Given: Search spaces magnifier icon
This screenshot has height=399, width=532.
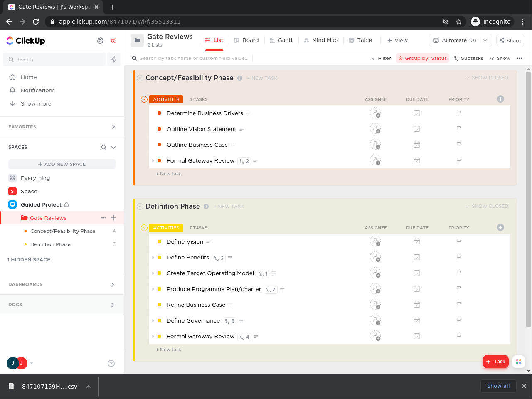Looking at the screenshot, I should click(104, 148).
